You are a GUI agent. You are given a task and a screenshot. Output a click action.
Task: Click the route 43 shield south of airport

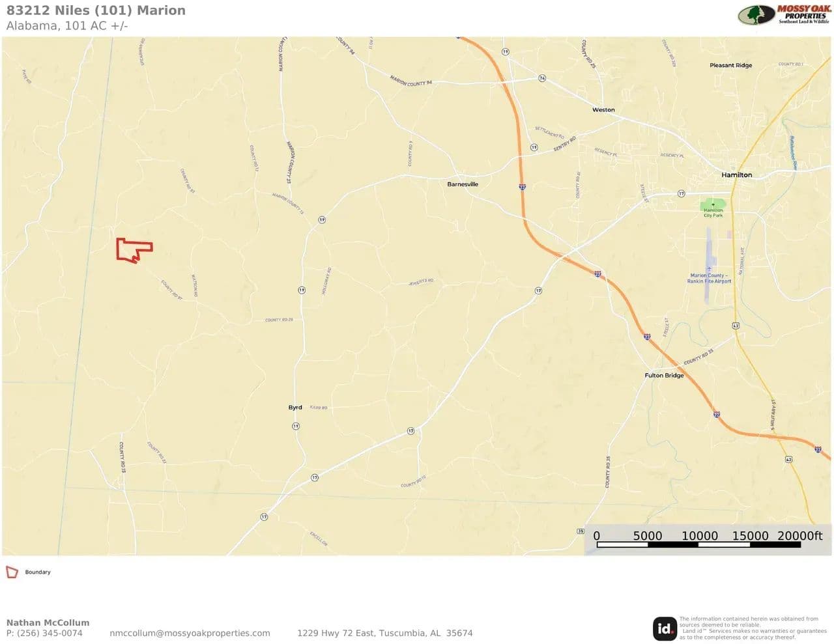736,326
